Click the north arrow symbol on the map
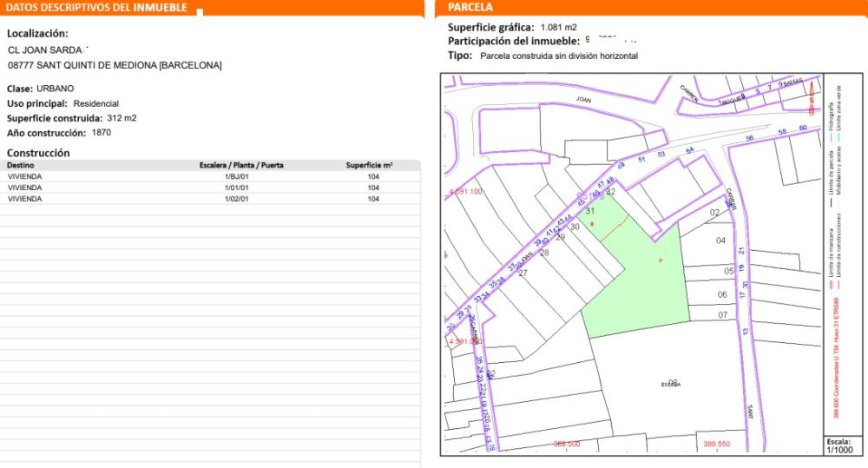Viewport: 868px width, 468px height. [x=812, y=99]
